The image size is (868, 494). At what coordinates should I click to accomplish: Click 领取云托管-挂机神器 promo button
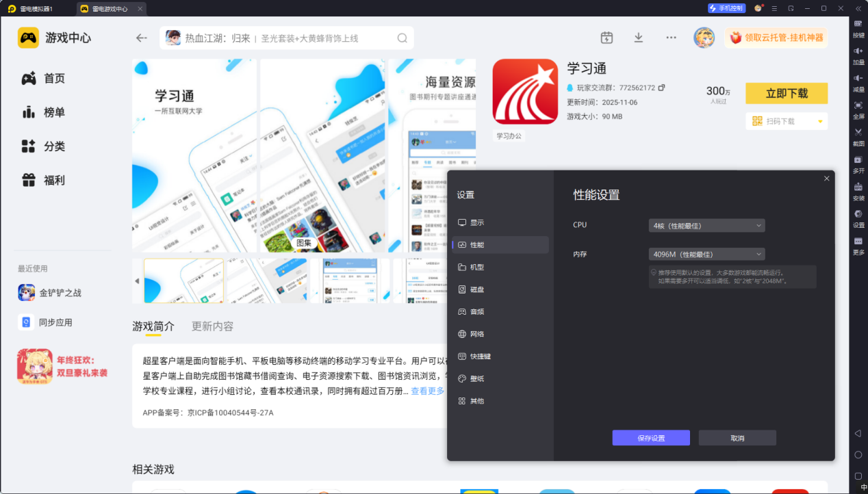(x=776, y=38)
